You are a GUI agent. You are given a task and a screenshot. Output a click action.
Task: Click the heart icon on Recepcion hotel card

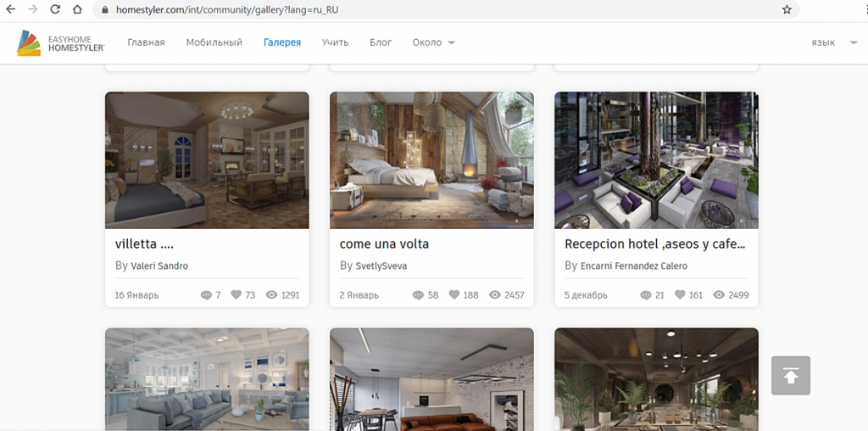coord(679,295)
